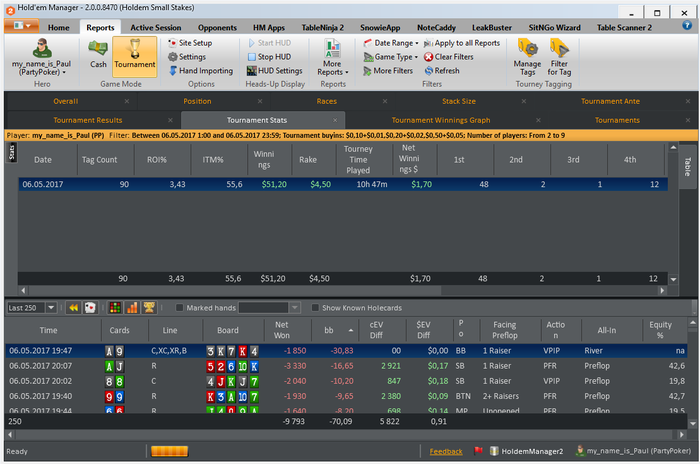Screen dimensions: 700x464
Task: Open HUD Settings
Action: [275, 71]
